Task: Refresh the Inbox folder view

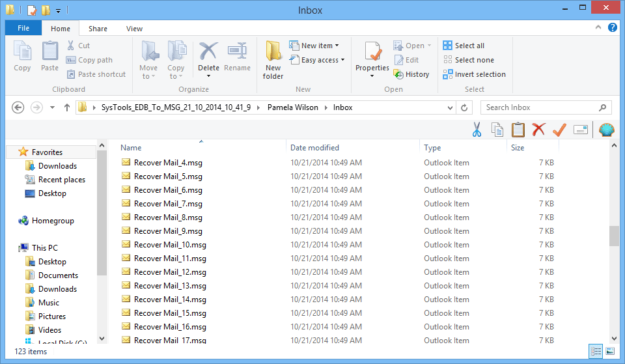Action: coord(464,107)
